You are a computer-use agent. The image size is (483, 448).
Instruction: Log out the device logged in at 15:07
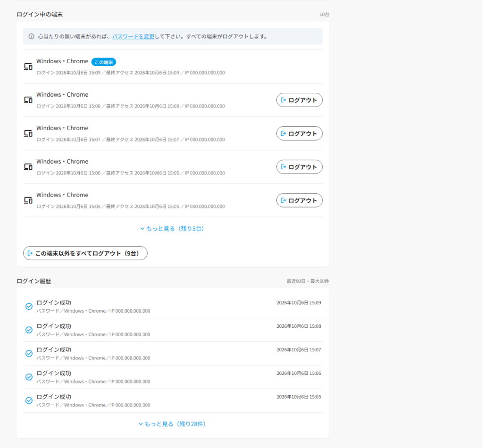point(300,133)
